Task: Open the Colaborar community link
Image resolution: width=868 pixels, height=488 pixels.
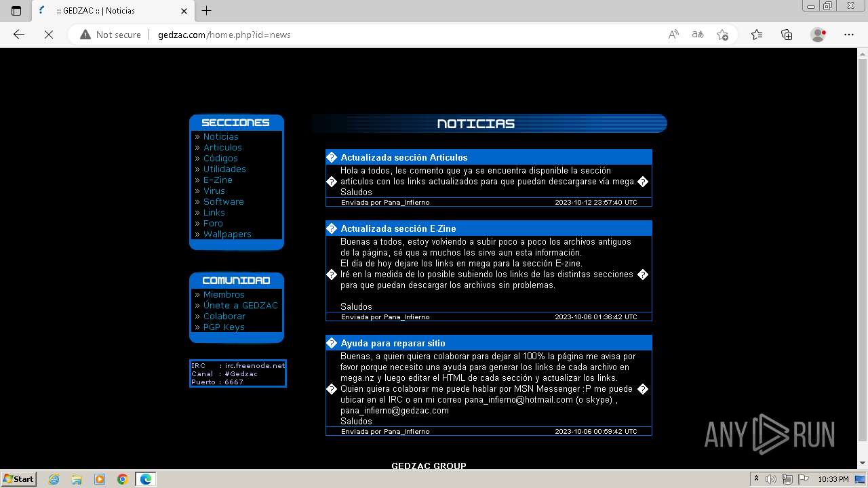Action: tap(224, 316)
